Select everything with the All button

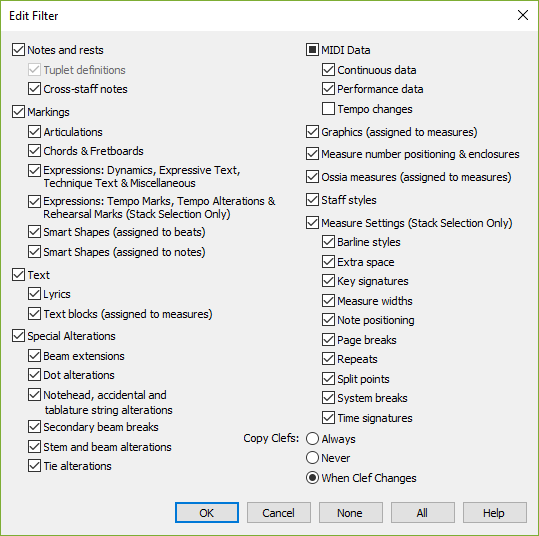[422, 513]
